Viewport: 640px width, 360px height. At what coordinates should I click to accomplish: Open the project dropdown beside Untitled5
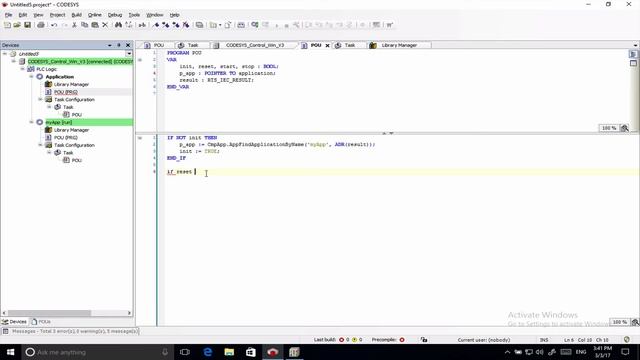129,53
